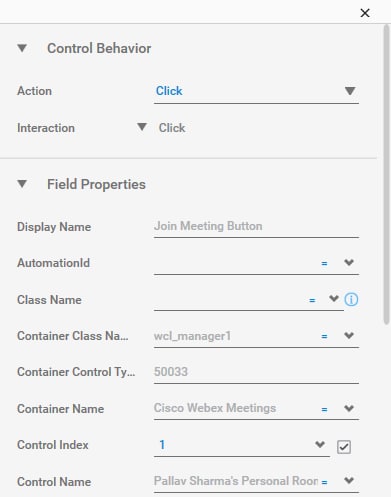Collapse the Control Behavior section
Screen dimensions: 391x497
click(x=22, y=48)
